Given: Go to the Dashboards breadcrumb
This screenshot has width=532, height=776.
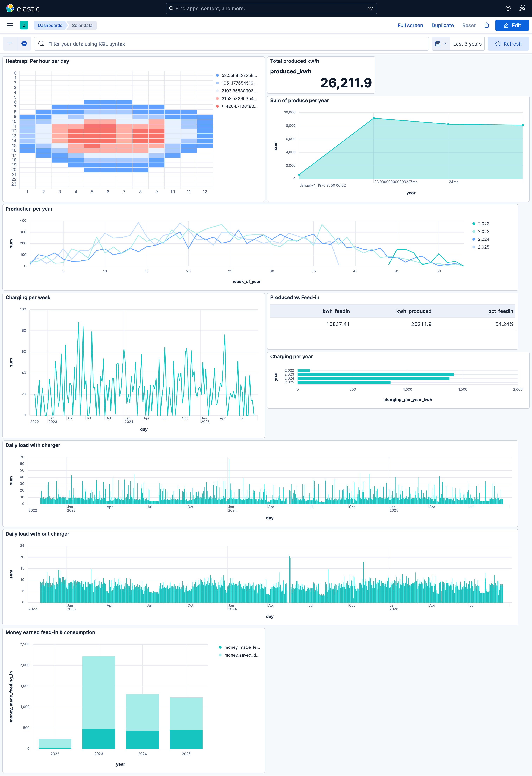Looking at the screenshot, I should click(x=50, y=25).
